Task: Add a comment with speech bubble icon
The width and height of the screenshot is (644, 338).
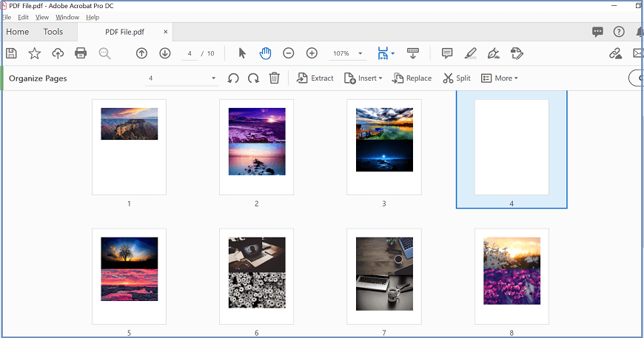Action: 447,53
